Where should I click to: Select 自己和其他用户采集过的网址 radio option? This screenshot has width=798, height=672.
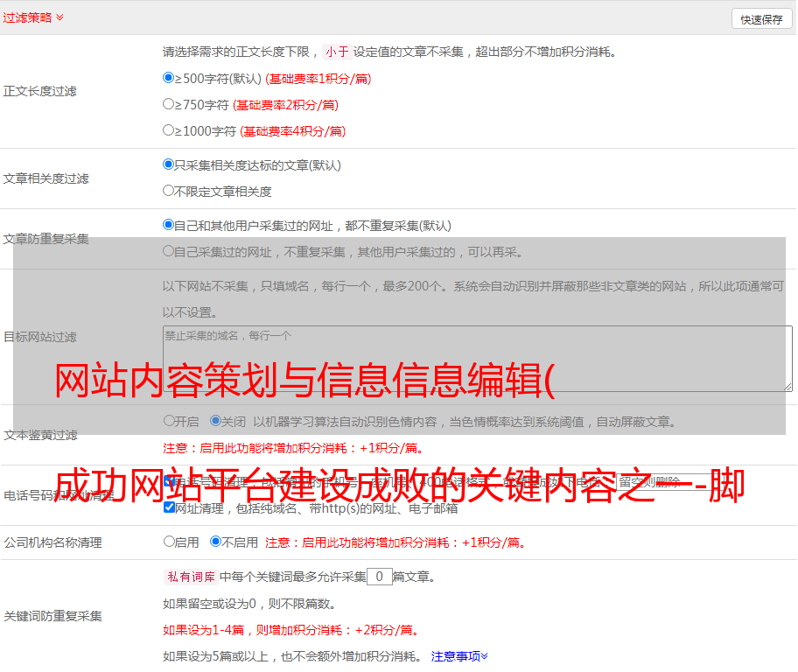pos(168,225)
